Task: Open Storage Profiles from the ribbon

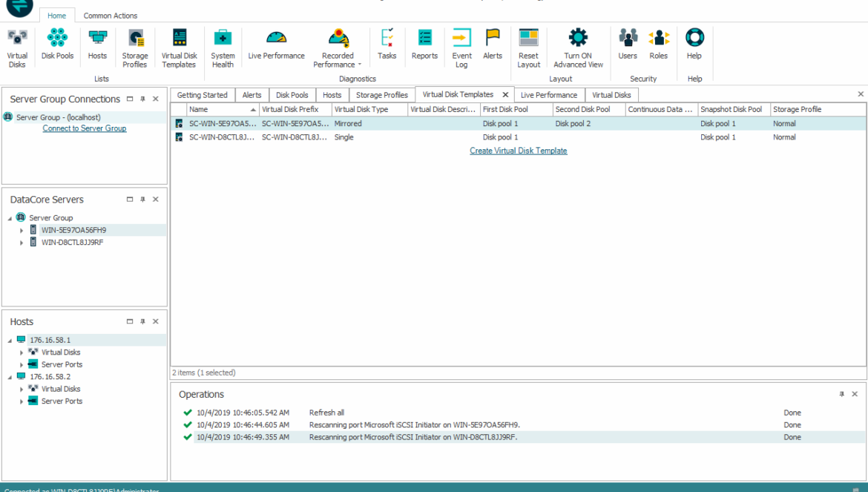Action: pyautogui.click(x=135, y=48)
